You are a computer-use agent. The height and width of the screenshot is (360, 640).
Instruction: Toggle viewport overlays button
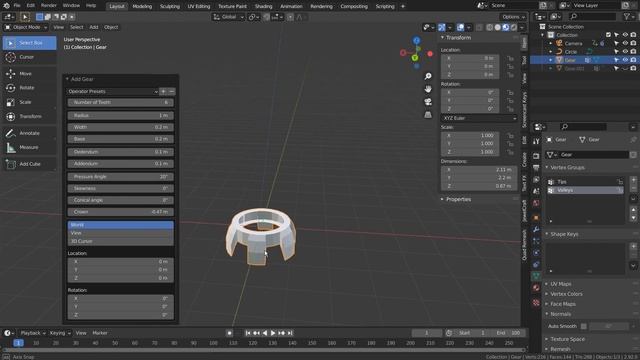tap(460, 27)
